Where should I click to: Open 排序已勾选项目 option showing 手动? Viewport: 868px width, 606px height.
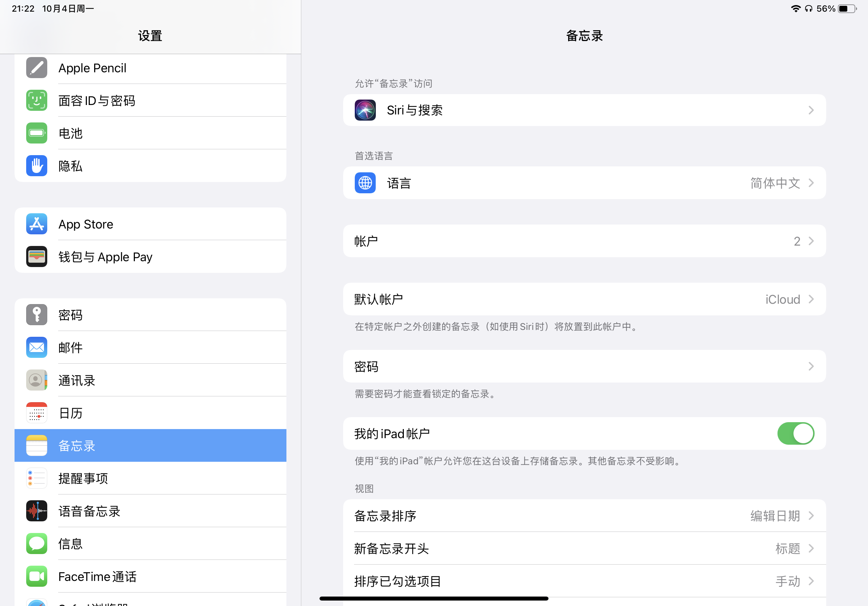[584, 581]
